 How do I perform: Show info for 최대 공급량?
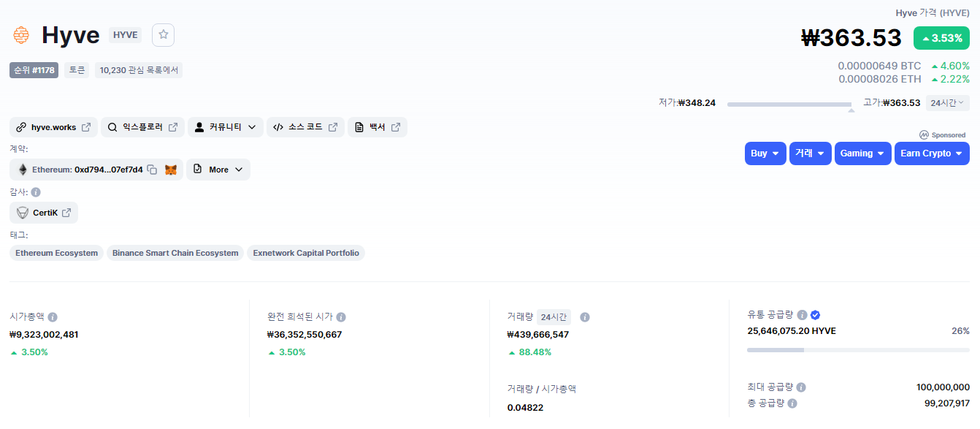click(801, 387)
